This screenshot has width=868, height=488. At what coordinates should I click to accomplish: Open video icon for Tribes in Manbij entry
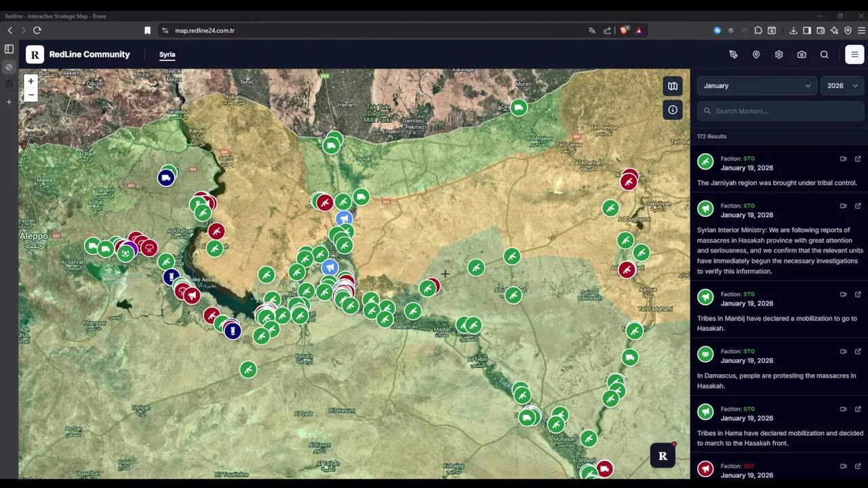click(844, 294)
